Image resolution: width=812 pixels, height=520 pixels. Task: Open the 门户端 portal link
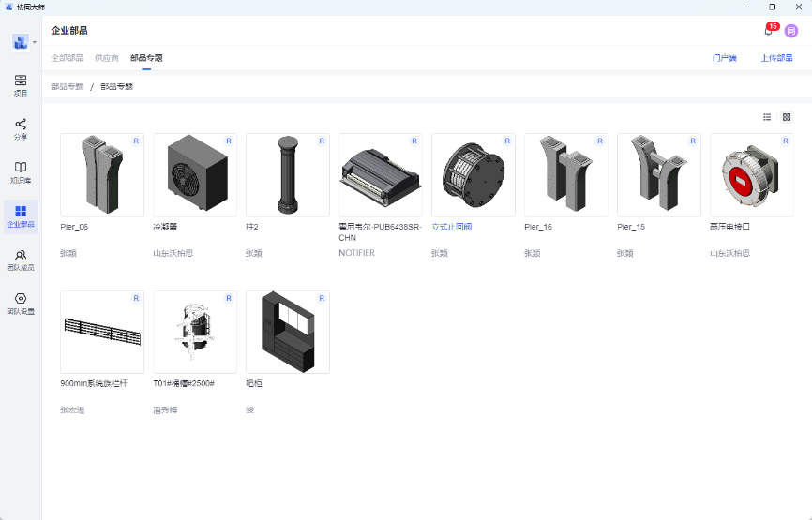724,58
